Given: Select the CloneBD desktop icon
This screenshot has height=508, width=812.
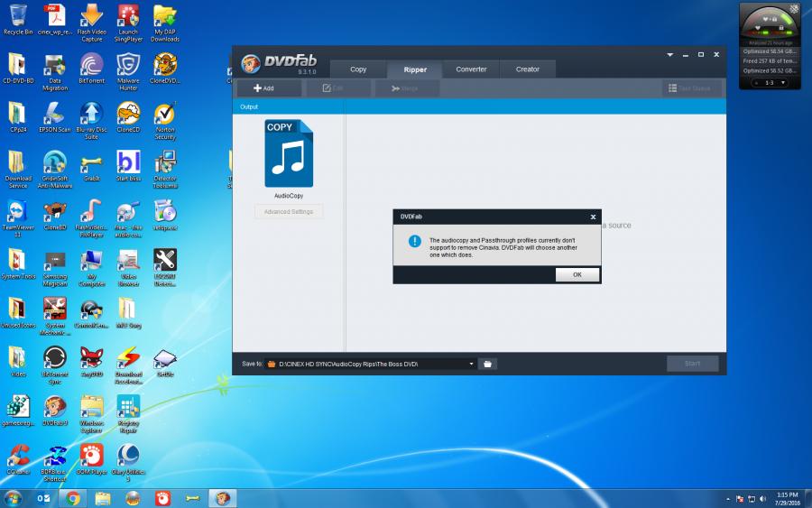Looking at the screenshot, I should point(55,215).
